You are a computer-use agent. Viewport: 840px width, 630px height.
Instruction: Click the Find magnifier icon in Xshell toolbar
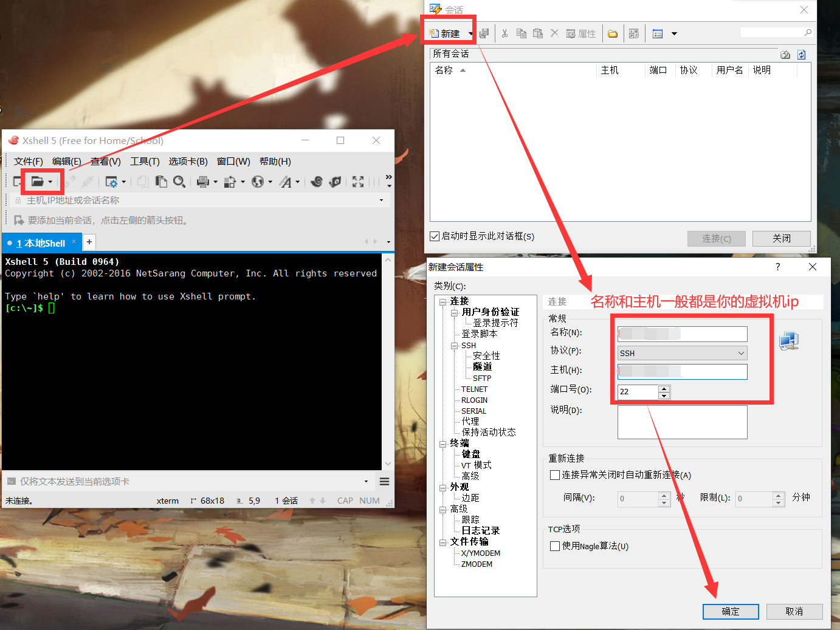[x=179, y=181]
